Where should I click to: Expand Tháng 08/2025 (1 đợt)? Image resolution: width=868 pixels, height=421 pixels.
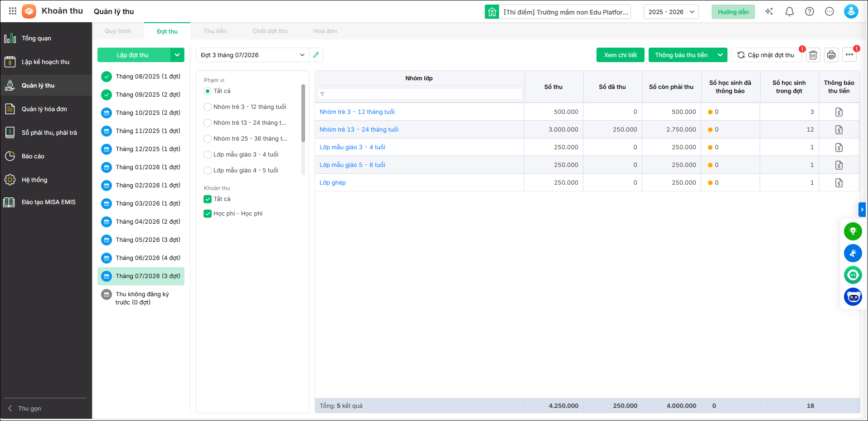141,76
